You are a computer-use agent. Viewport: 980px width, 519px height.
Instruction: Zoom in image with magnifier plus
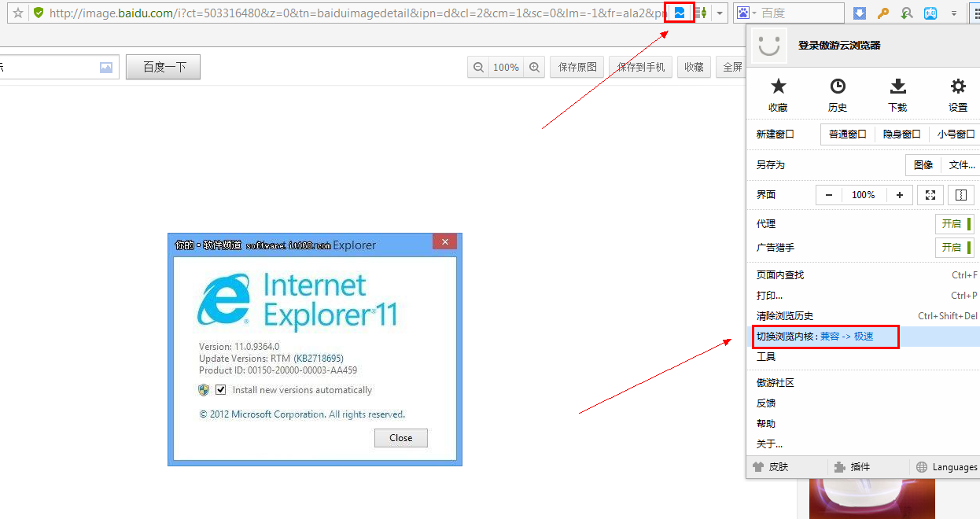[x=535, y=68]
